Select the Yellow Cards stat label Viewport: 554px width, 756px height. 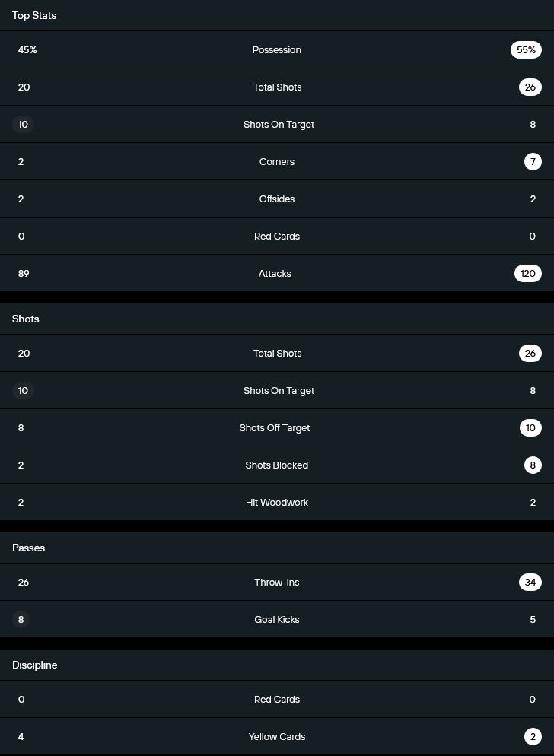coord(277,737)
